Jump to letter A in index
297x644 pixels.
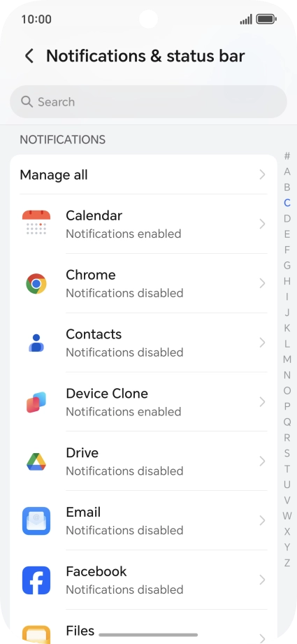tap(287, 172)
